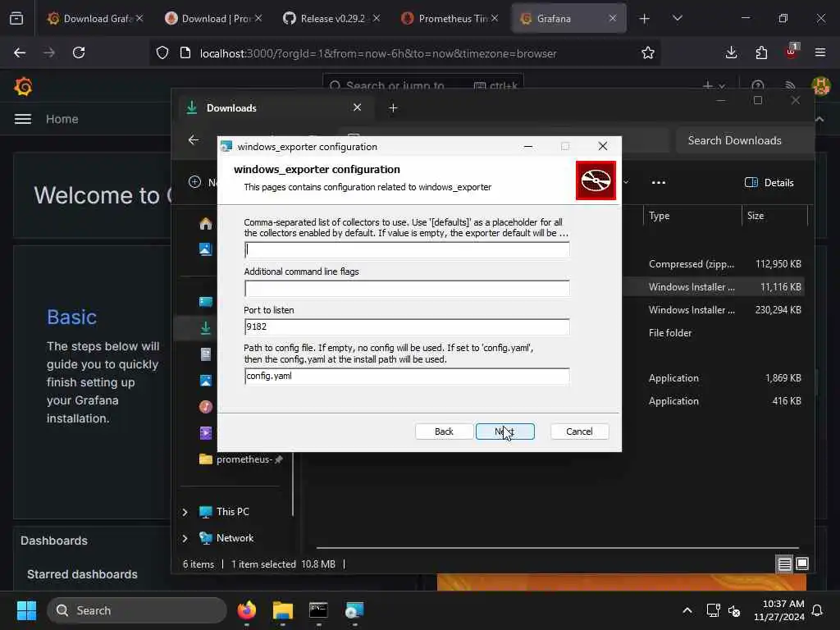This screenshot has width=840, height=630.
Task: Open the Firefox application hamburger menu
Action: [820, 52]
